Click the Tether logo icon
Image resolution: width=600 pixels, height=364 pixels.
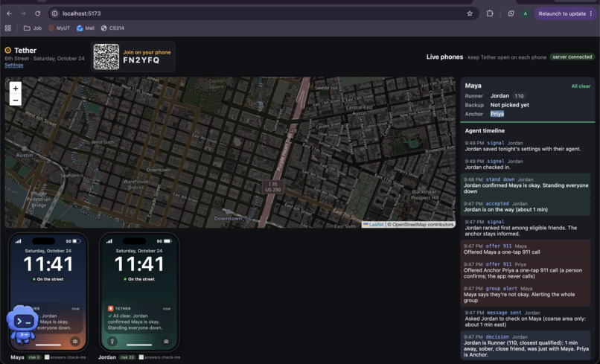point(7,50)
